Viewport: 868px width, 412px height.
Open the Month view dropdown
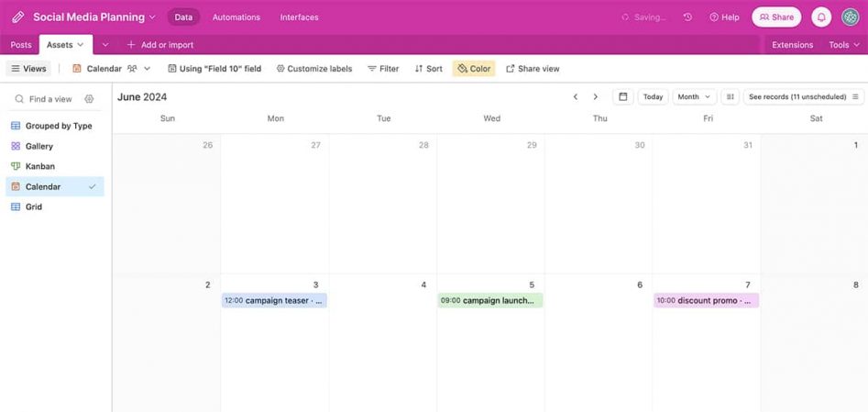click(694, 96)
